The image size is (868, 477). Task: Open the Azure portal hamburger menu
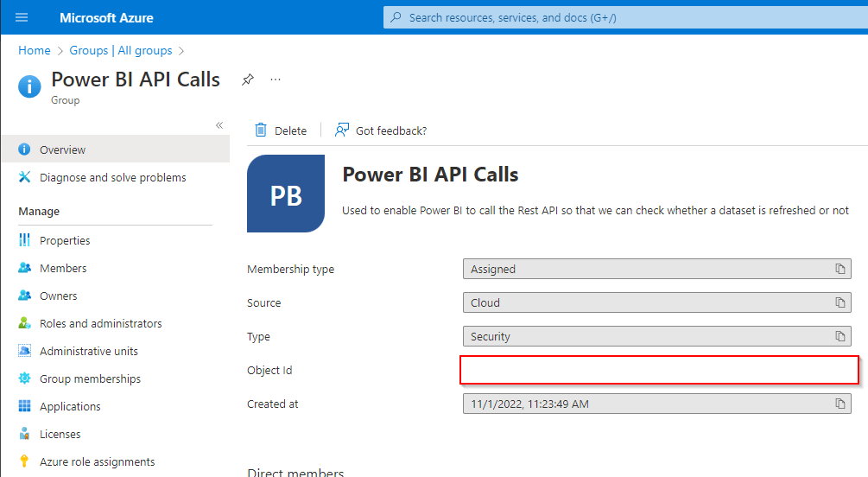click(22, 17)
